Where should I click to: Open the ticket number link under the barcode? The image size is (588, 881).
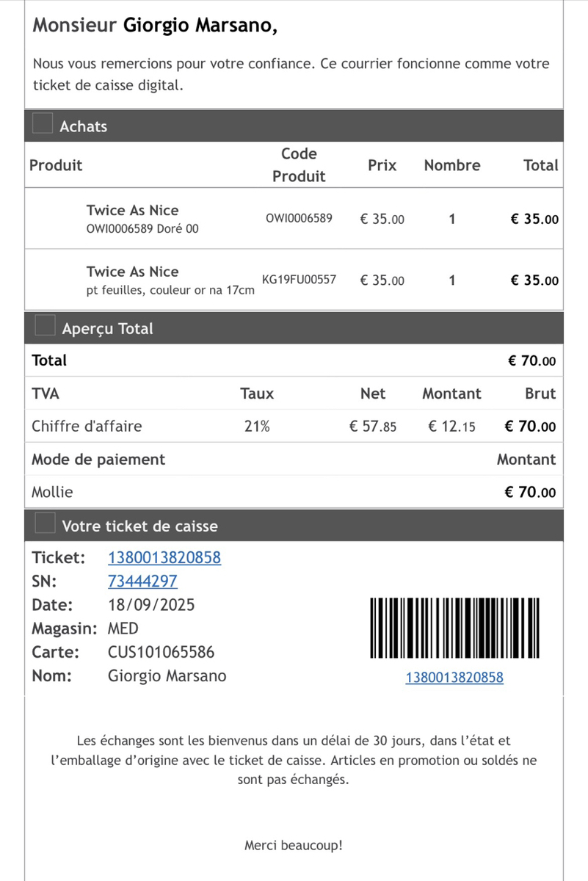click(454, 678)
